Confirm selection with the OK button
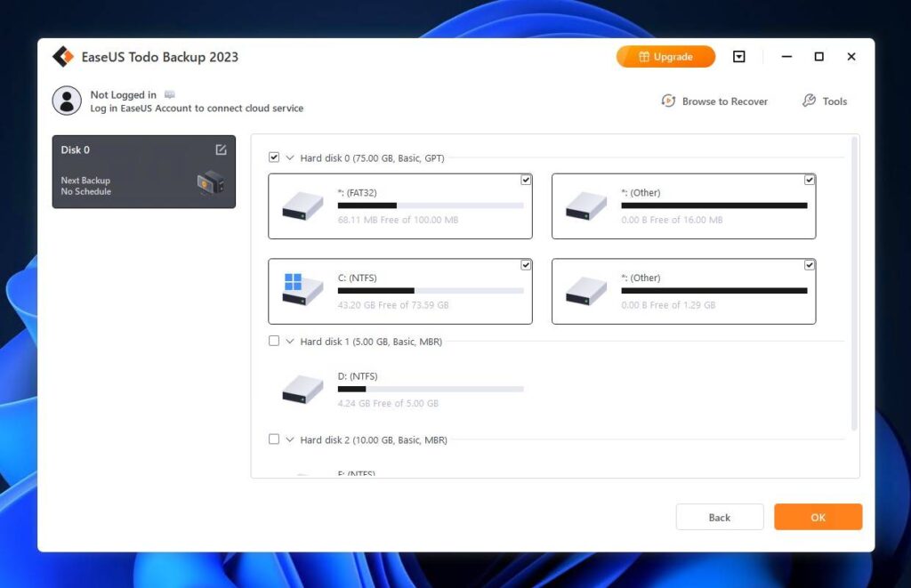Screen dimensions: 911x588 (x=817, y=517)
